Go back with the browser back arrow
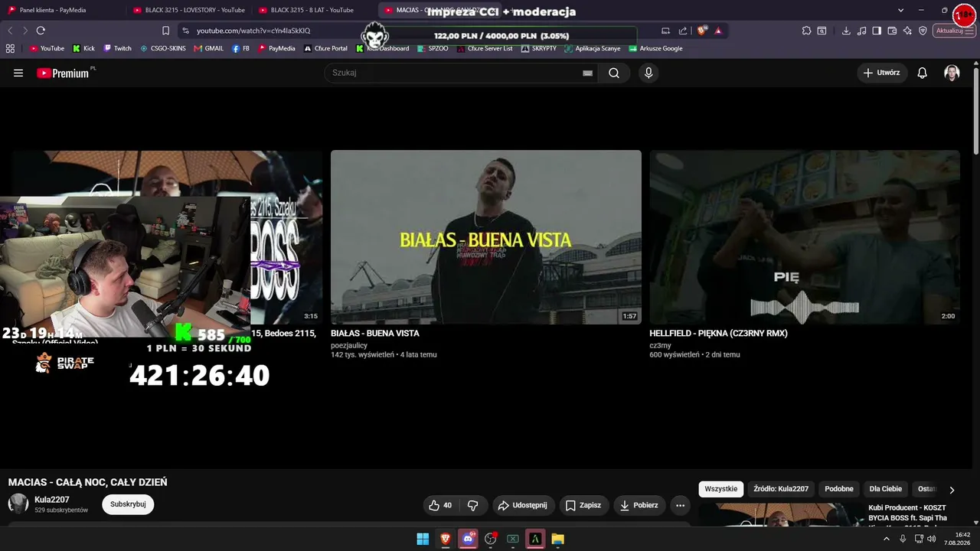 point(10,31)
